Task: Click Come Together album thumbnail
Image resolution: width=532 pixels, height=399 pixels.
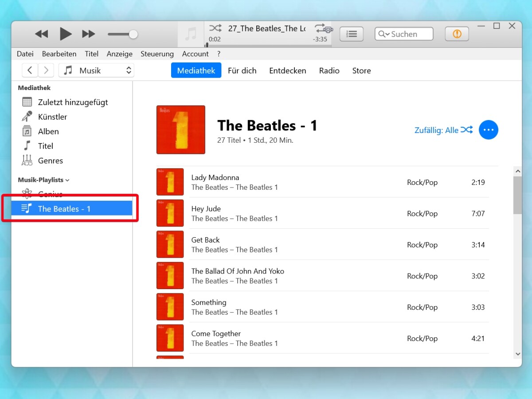Action: [170, 338]
